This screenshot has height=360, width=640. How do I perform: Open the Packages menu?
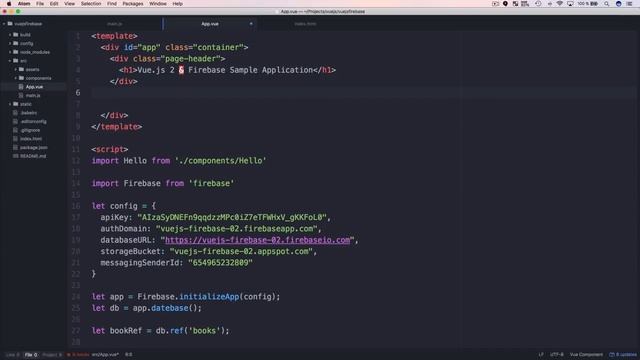133,4
